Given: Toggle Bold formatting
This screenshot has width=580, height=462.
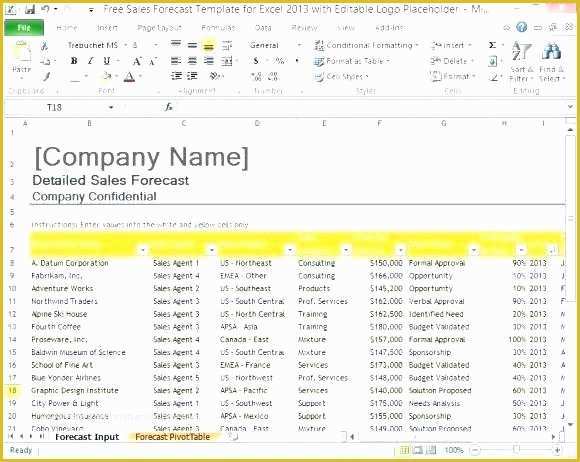Looking at the screenshot, I should 74,61.
